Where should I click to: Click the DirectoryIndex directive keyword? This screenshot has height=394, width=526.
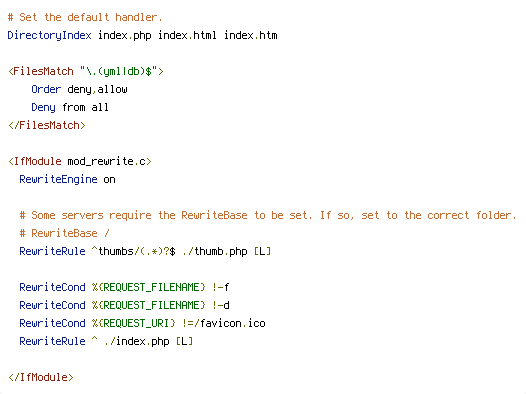coord(49,36)
